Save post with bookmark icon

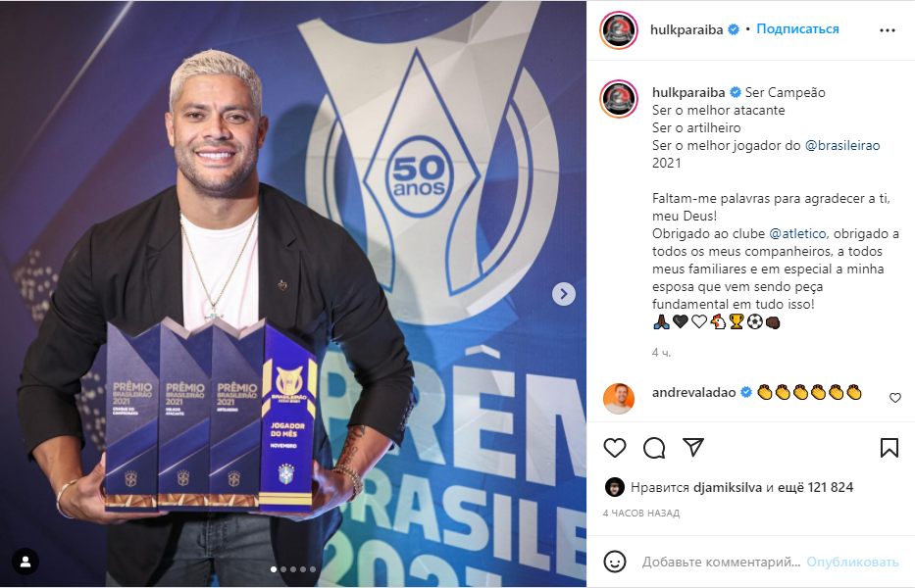pos(890,448)
